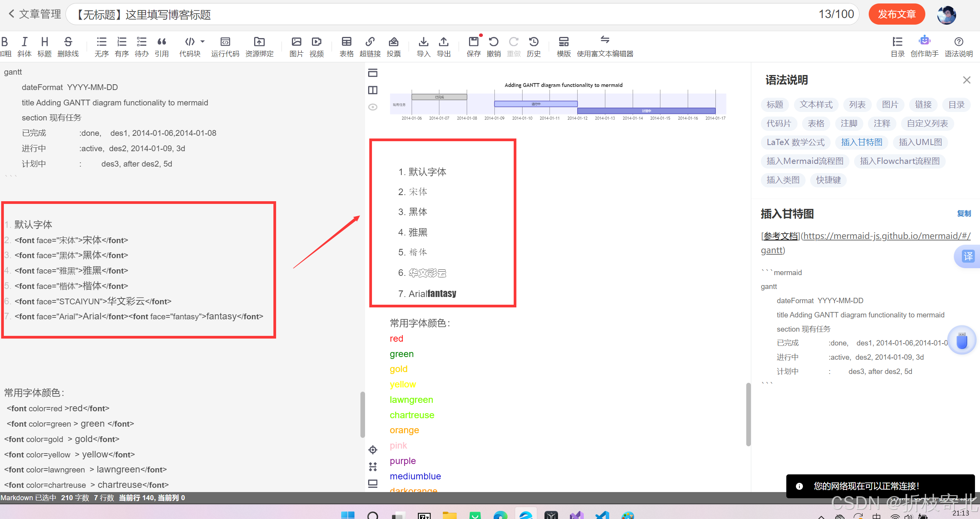Publish the article with 发布文章 button

pyautogui.click(x=896, y=14)
